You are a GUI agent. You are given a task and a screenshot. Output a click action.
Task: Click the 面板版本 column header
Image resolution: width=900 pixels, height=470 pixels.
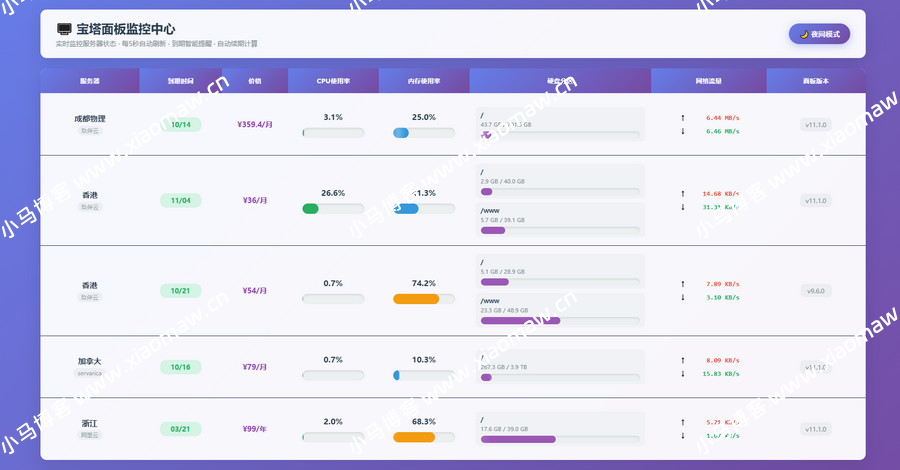(816, 80)
